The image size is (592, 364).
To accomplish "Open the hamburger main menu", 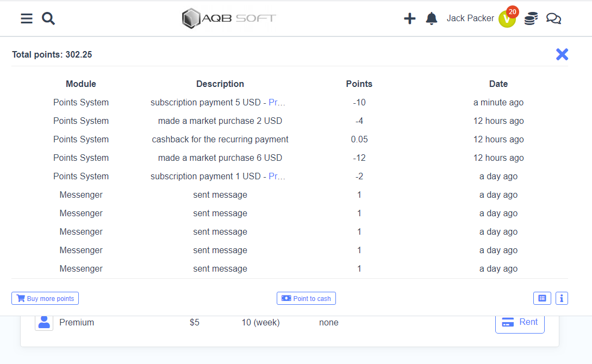I will [27, 19].
